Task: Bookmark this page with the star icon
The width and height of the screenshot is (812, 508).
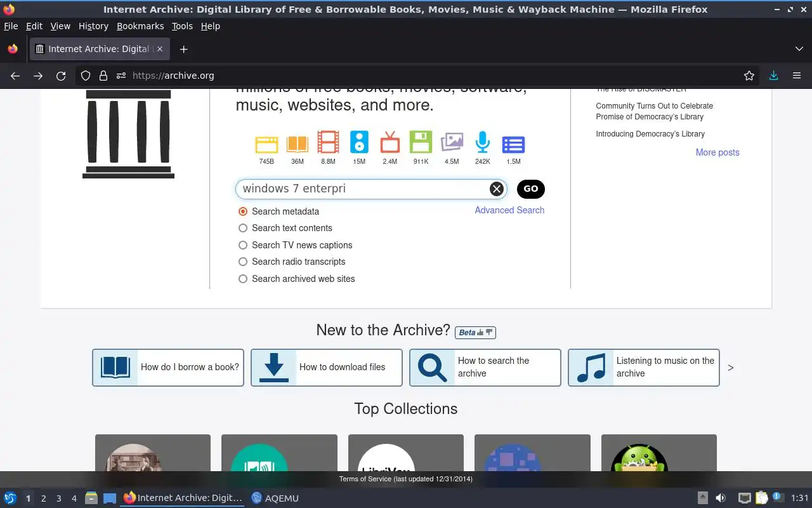Action: tap(749, 76)
